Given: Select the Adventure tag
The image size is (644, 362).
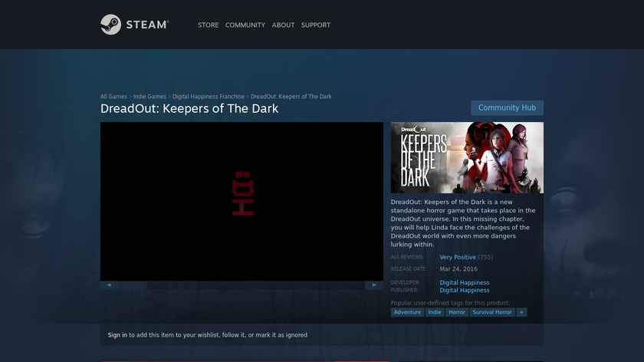Looking at the screenshot, I should coord(407,312).
